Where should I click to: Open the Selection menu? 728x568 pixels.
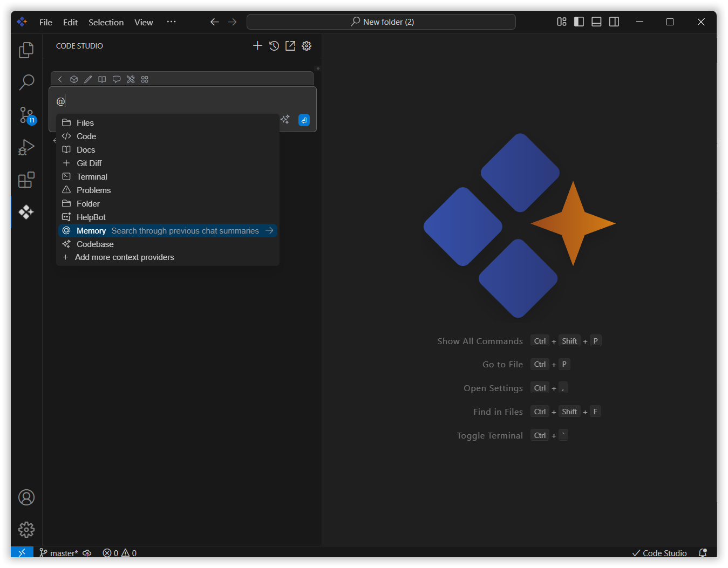(x=106, y=22)
